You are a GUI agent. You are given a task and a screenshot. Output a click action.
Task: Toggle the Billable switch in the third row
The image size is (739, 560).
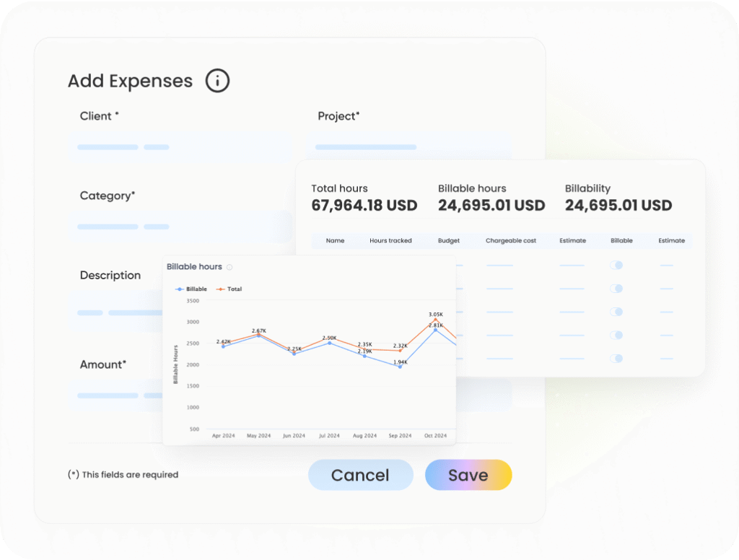[616, 312]
